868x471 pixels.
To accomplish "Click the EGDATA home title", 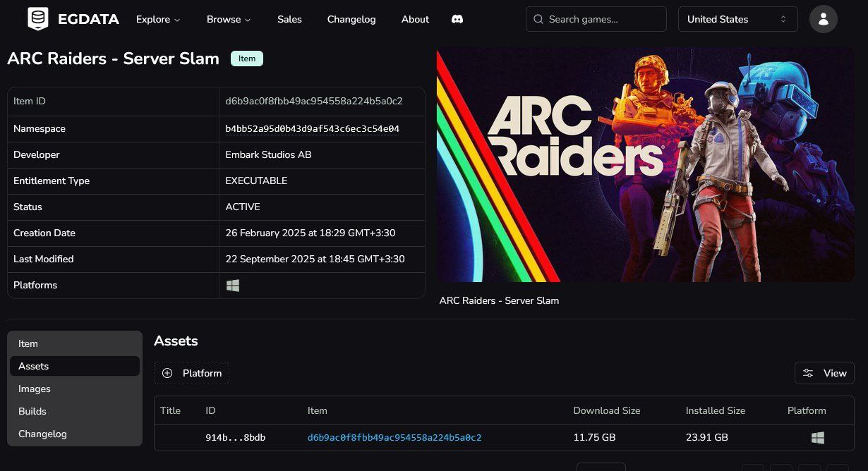I will point(88,19).
